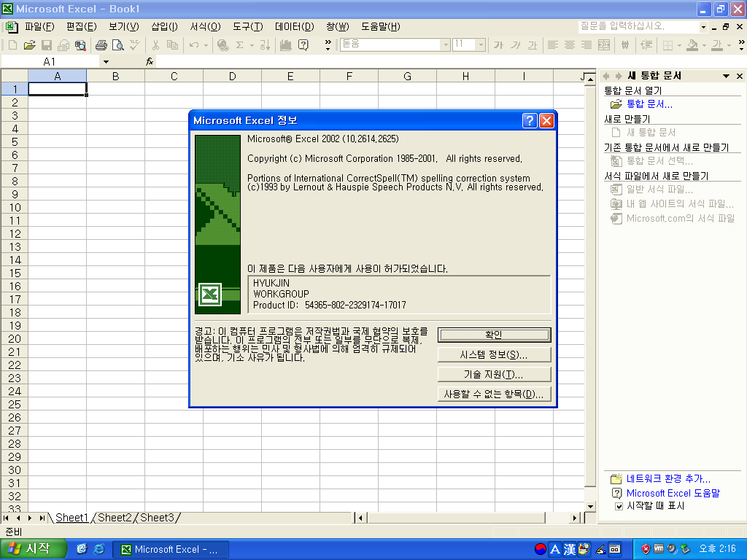Click the Excel Help question icon in toolbar

[x=303, y=45]
